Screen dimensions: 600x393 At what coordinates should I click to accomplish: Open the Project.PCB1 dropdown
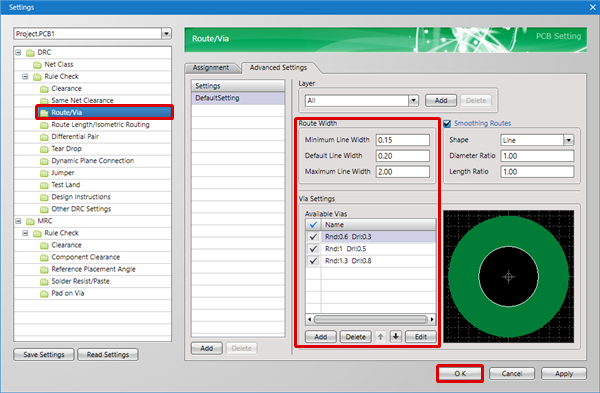[x=166, y=34]
